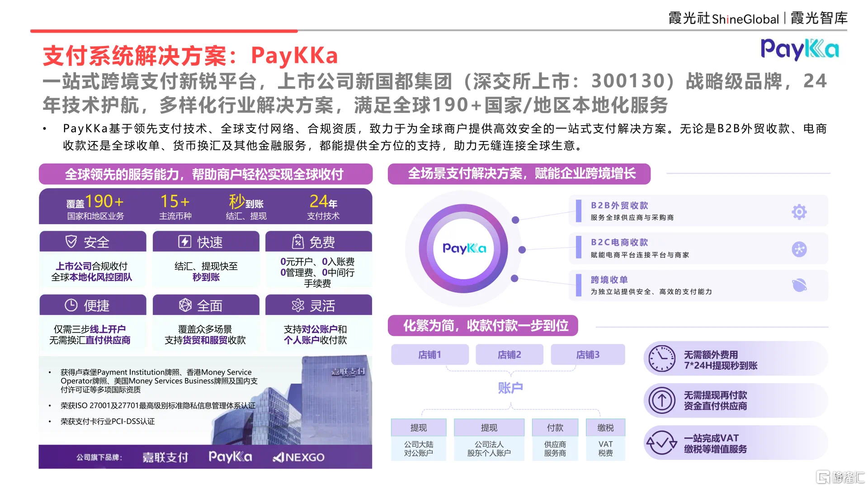This screenshot has width=868, height=488.
Task: Click the gear icon in B2B外贸收款 row
Action: [799, 211]
